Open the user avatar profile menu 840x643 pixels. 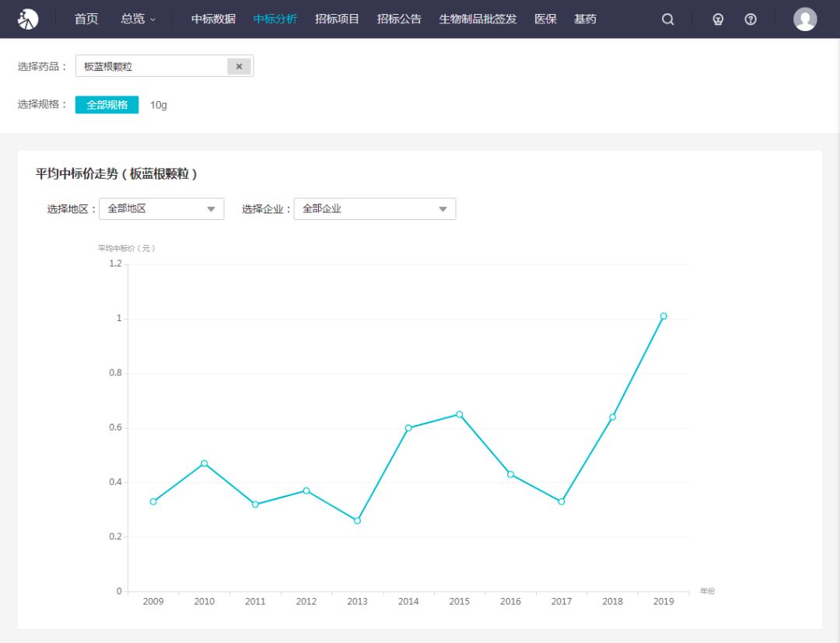805,19
